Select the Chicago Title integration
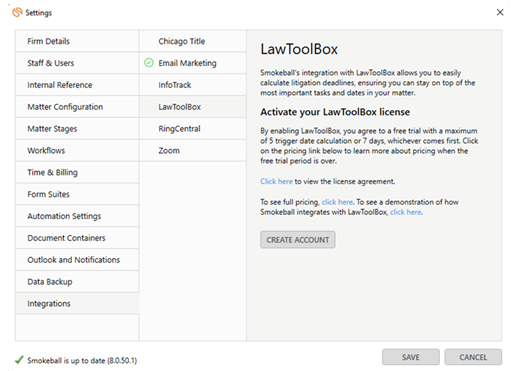 193,41
